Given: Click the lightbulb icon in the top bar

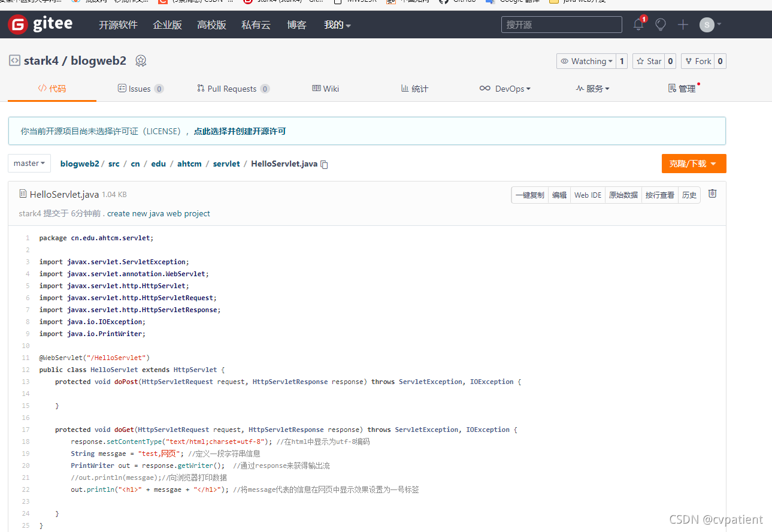Looking at the screenshot, I should (x=659, y=25).
